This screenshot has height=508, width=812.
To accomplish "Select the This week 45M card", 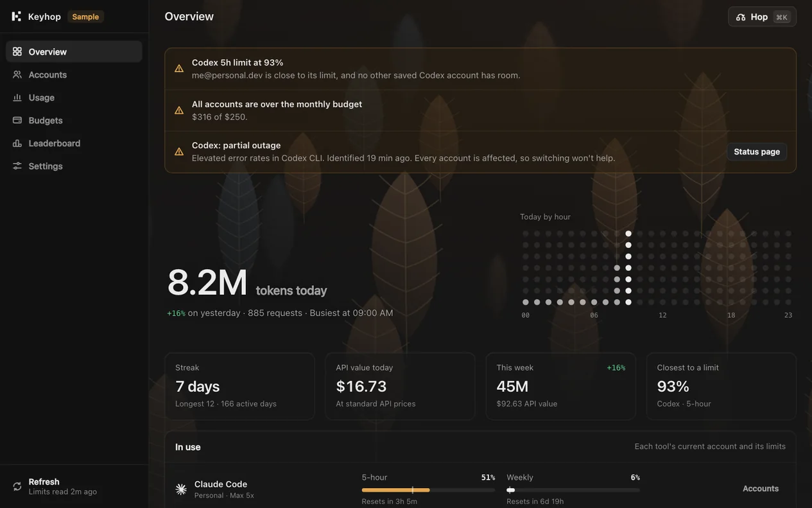I will tap(561, 387).
